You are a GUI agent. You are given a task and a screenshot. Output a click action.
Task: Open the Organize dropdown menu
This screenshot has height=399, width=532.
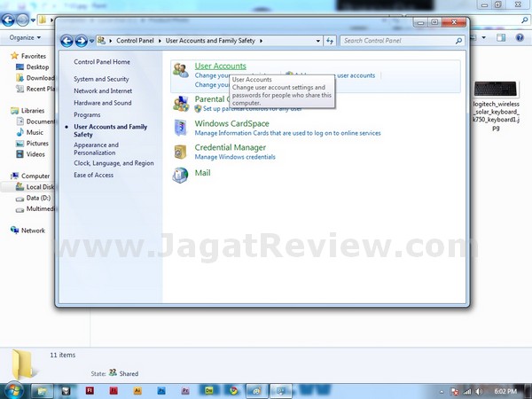coord(24,38)
